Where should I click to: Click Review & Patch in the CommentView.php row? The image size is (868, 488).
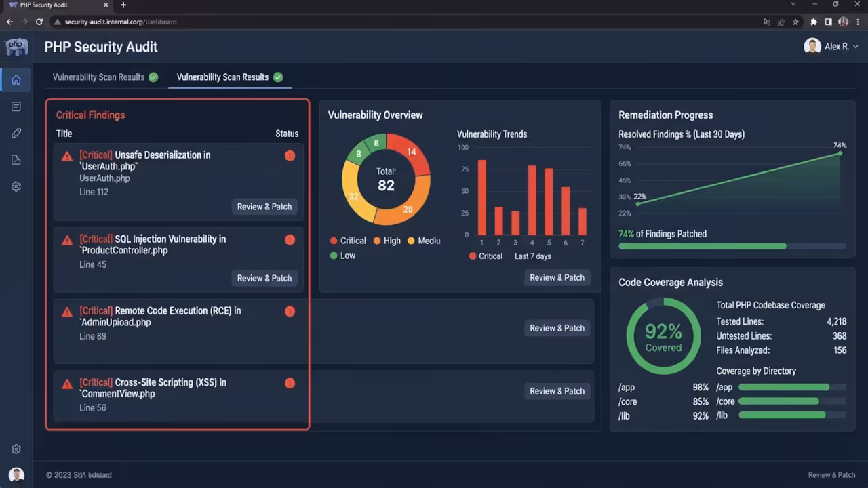point(557,391)
